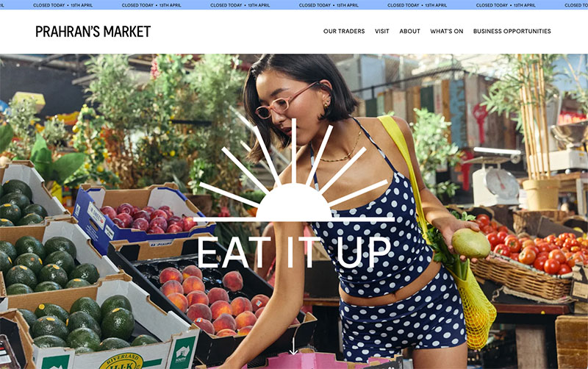Click the white sunburst logo graphic
Image resolution: width=588 pixels, height=369 pixels.
293,171
